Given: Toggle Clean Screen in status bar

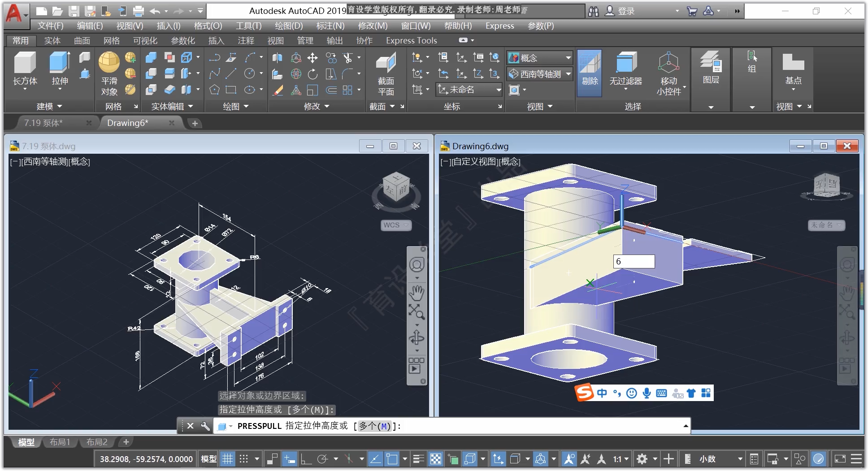Looking at the screenshot, I should pyautogui.click(x=840, y=459).
